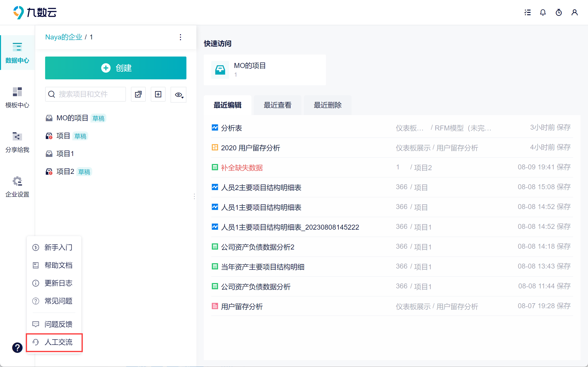Switch to the 最近查看 tab
This screenshot has height=367, width=588.
click(277, 105)
